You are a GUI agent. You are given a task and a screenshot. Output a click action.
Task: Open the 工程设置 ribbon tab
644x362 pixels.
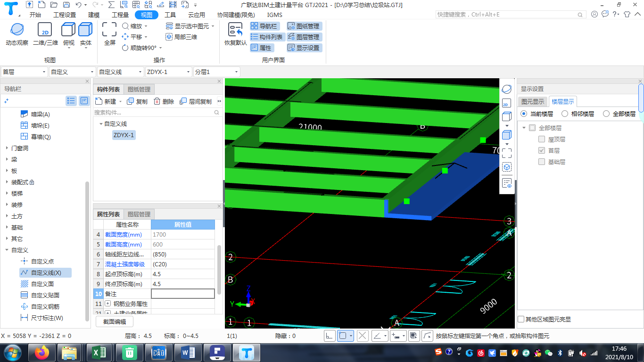pos(65,15)
